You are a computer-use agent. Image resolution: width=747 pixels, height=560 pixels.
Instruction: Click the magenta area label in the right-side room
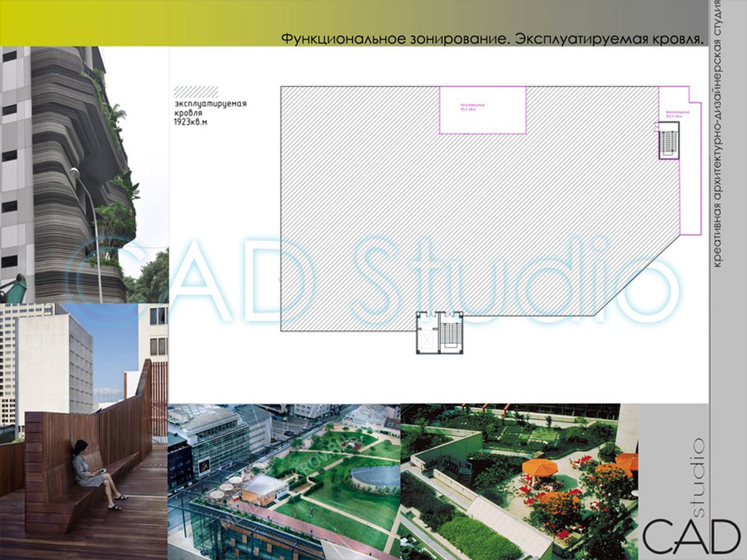click(678, 114)
